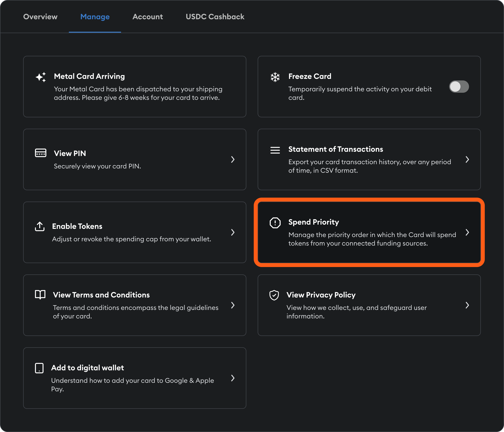Click the Privacy Policy shield icon
The image size is (504, 432).
click(x=274, y=295)
